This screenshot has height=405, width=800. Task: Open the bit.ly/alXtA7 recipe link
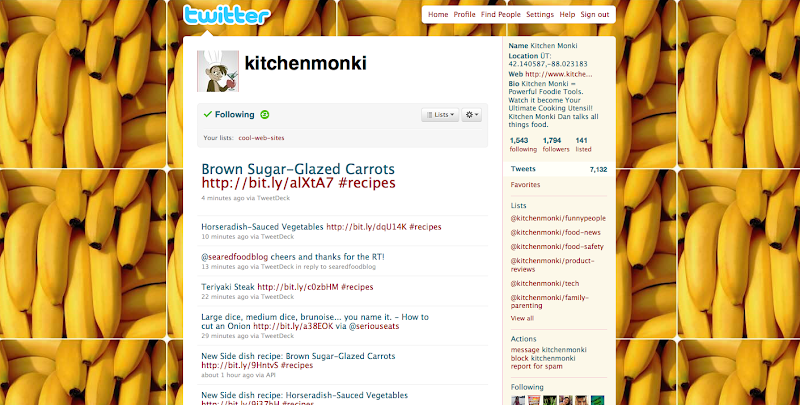267,183
